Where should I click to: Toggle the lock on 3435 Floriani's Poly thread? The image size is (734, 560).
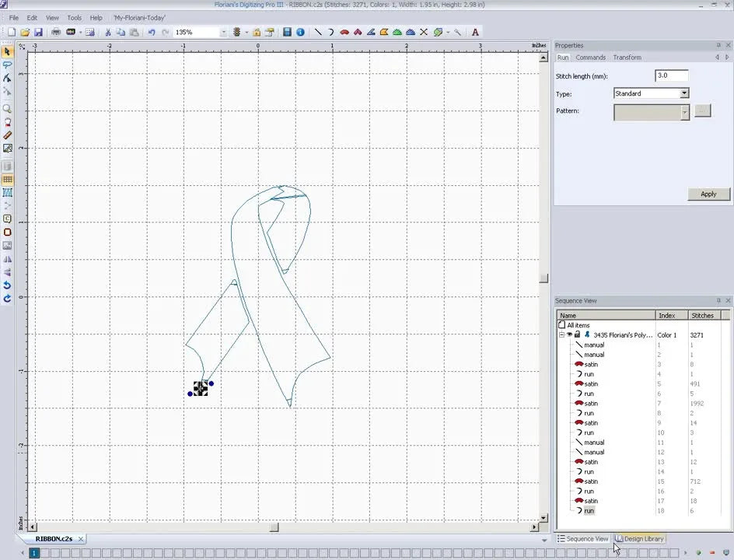tap(578, 334)
